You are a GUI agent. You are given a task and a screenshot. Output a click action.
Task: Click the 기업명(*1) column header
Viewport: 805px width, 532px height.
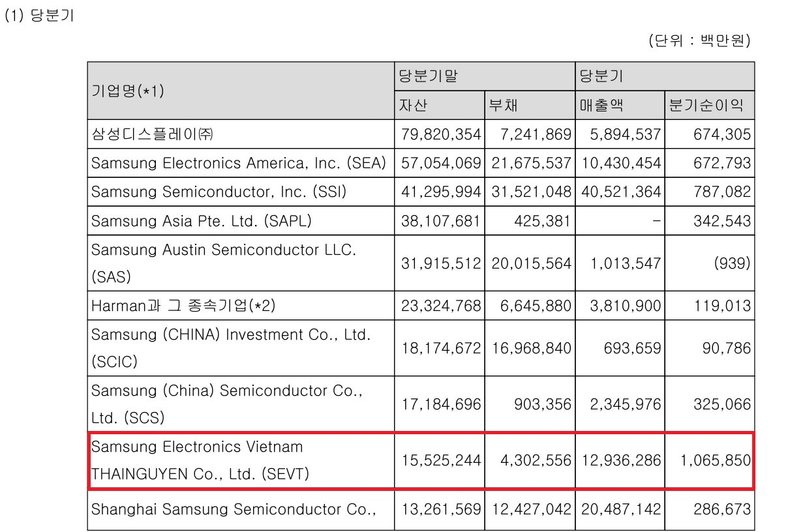[241, 91]
